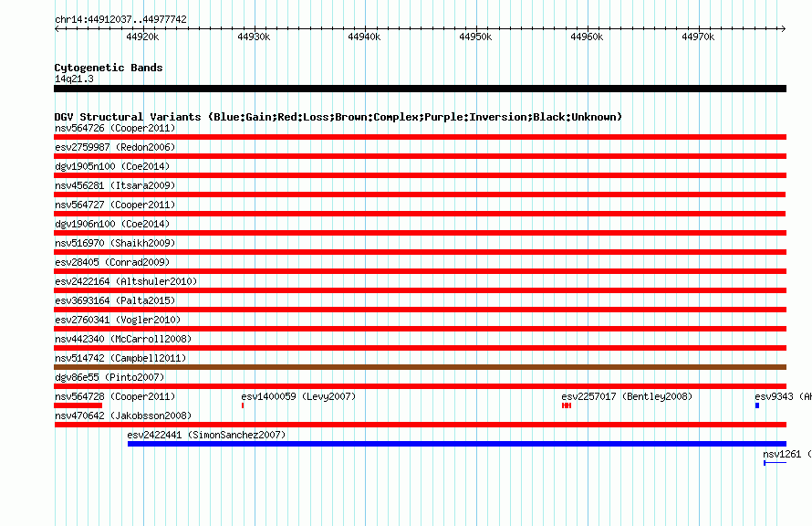Click the red marks under esv2257017
Image resolution: width=812 pixels, height=526 pixels.
pos(567,405)
